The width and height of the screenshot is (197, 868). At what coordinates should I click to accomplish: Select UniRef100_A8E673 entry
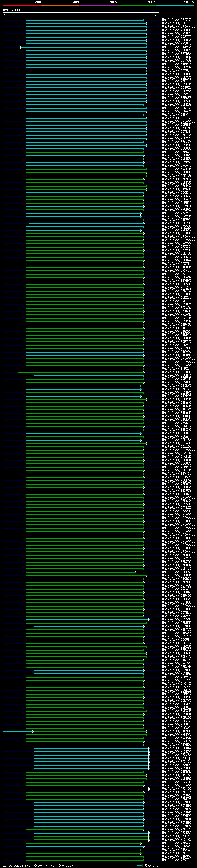(x=177, y=152)
